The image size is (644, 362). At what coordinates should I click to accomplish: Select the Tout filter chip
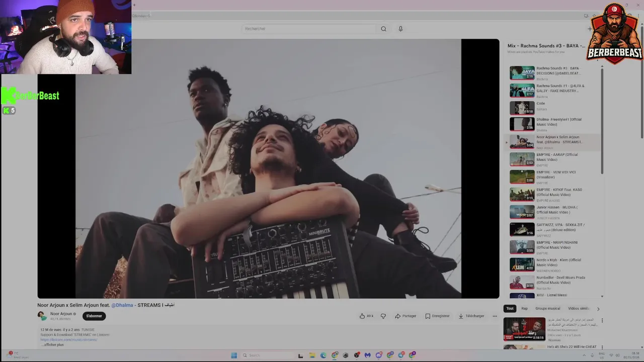point(510,308)
